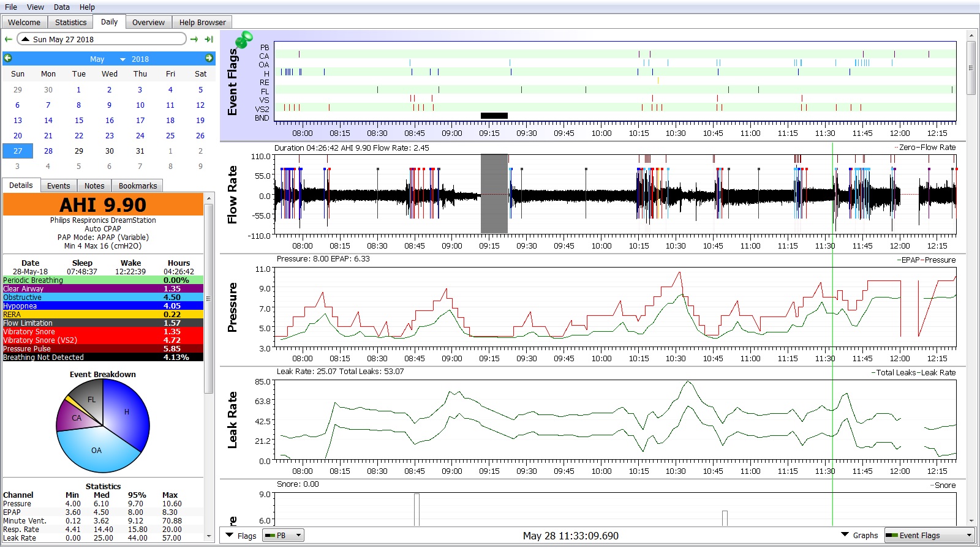The width and height of the screenshot is (980, 551).
Task: Switch to the Statistics tab
Action: [x=71, y=22]
